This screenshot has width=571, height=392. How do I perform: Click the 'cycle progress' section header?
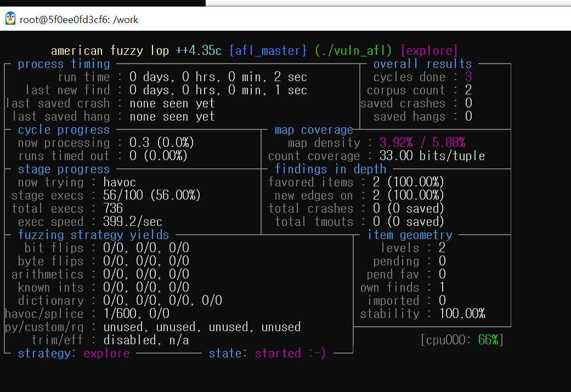64,130
